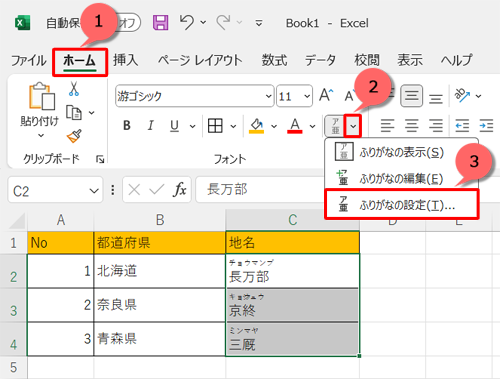
Task: Click the Name Box showing C2
Action: pyautogui.click(x=55, y=190)
